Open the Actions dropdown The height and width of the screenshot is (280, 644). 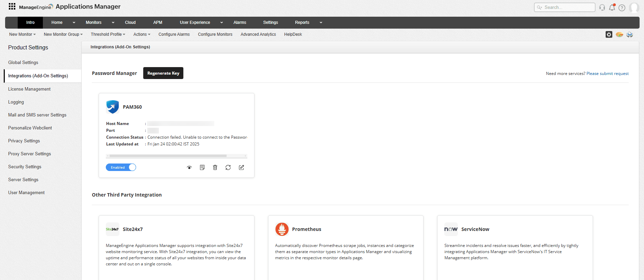[142, 34]
